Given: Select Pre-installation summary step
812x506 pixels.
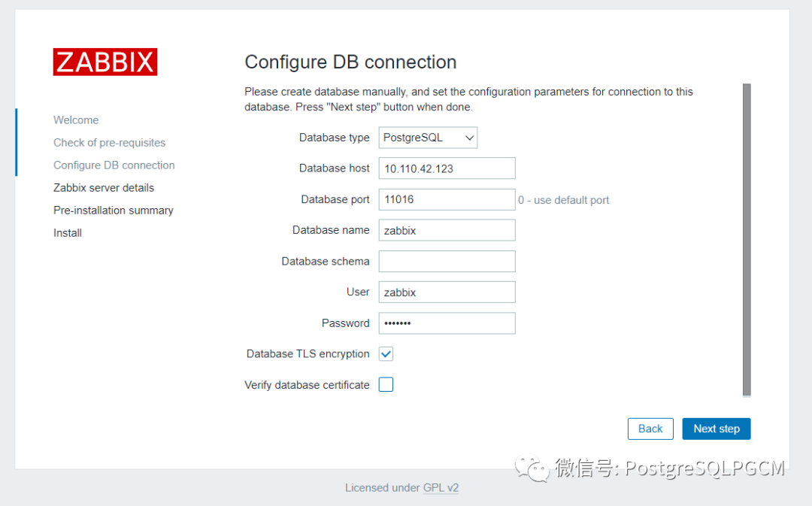Looking at the screenshot, I should pos(114,211).
